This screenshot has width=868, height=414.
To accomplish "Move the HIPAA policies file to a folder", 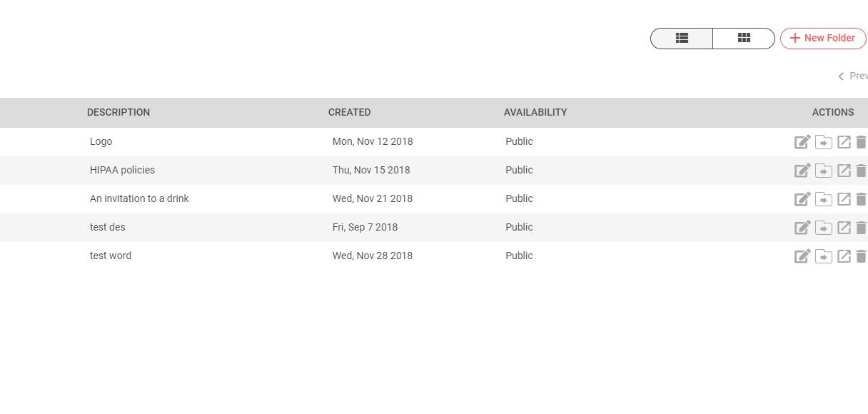I will (x=824, y=171).
